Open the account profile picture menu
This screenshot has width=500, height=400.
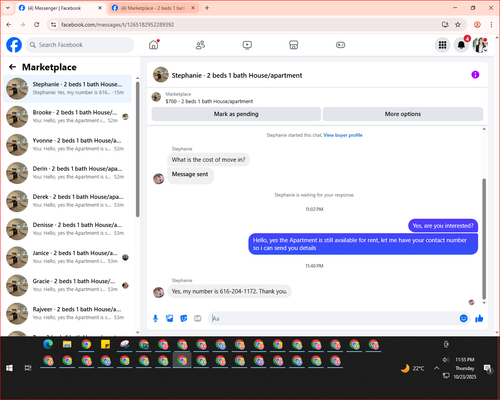coord(480,45)
